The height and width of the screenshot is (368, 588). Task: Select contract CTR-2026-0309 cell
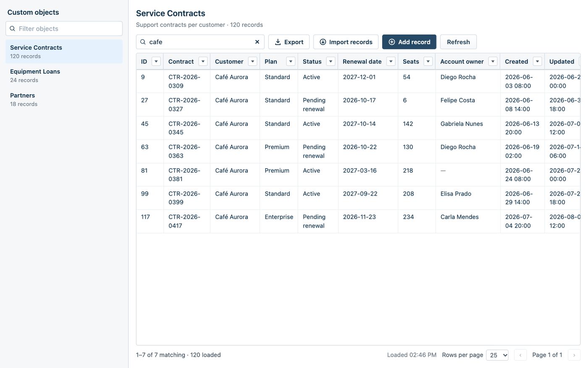[187, 81]
